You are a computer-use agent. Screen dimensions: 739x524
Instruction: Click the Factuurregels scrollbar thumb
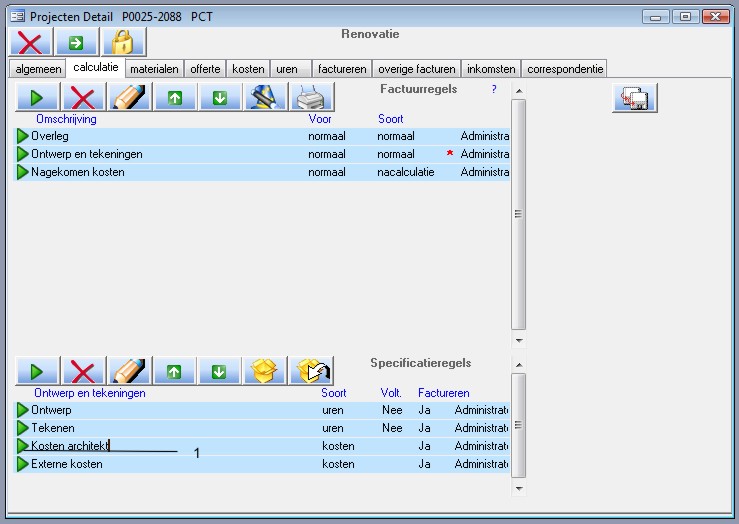point(518,214)
